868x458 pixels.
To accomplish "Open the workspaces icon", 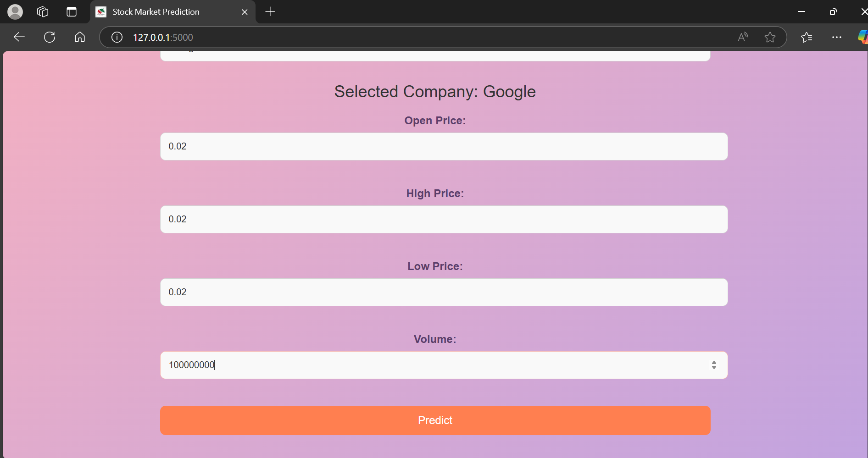I will pos(43,12).
